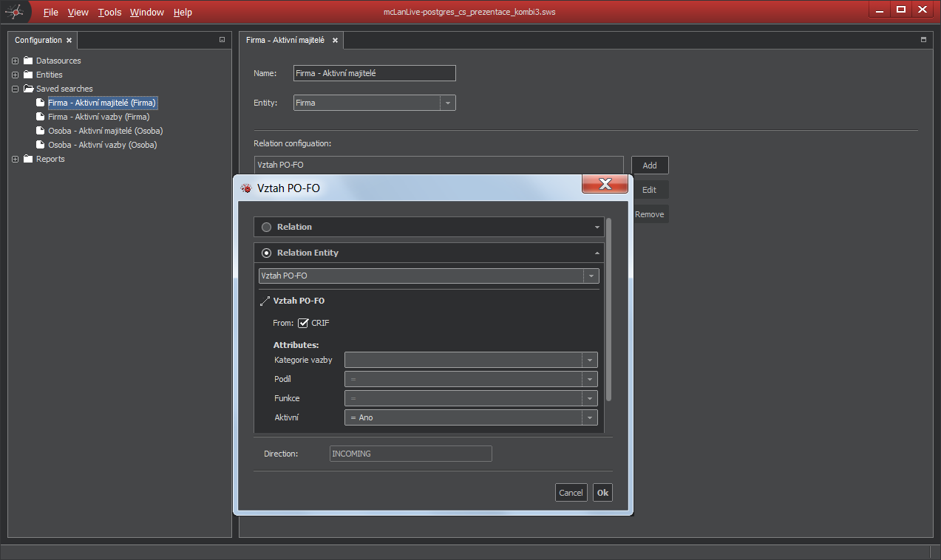Open the Window menu
This screenshot has width=941, height=560.
pyautogui.click(x=146, y=12)
